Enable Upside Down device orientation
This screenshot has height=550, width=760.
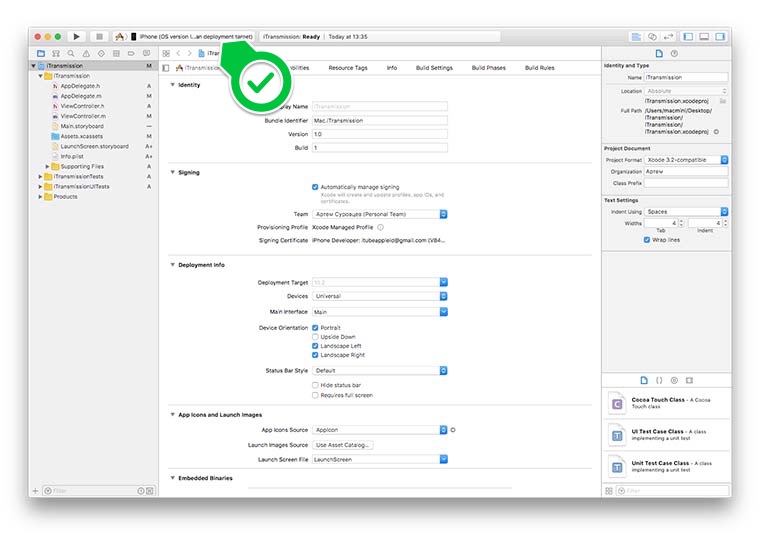pos(315,337)
